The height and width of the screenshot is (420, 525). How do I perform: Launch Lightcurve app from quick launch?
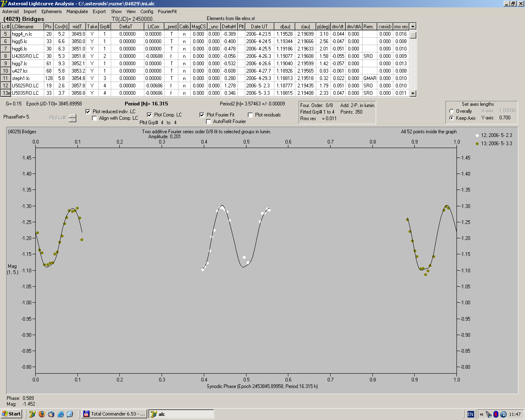(32, 414)
